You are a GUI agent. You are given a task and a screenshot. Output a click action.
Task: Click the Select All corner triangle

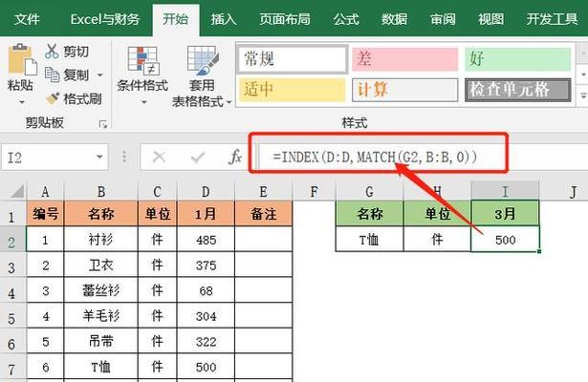pyautogui.click(x=17, y=191)
